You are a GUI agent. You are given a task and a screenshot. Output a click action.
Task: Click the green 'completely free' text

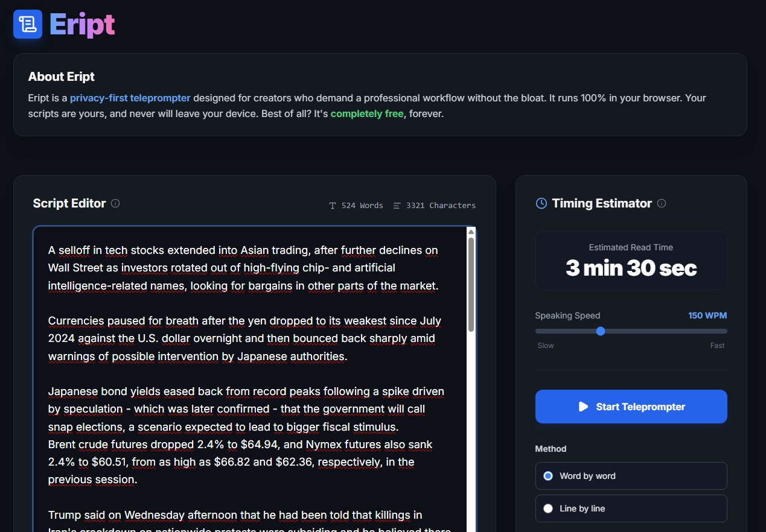[368, 113]
